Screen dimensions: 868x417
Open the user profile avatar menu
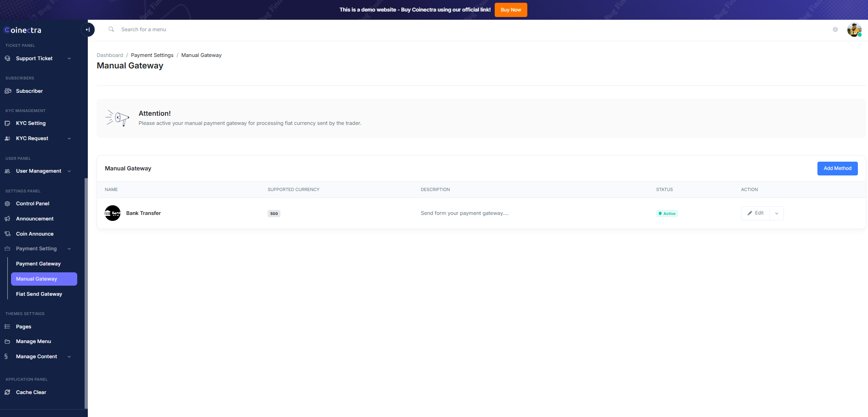(854, 30)
